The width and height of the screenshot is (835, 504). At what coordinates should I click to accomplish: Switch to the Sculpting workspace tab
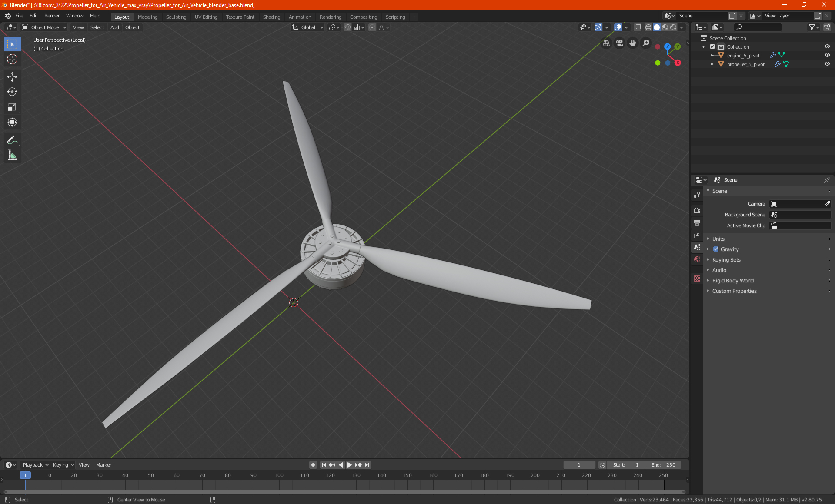pos(176,17)
